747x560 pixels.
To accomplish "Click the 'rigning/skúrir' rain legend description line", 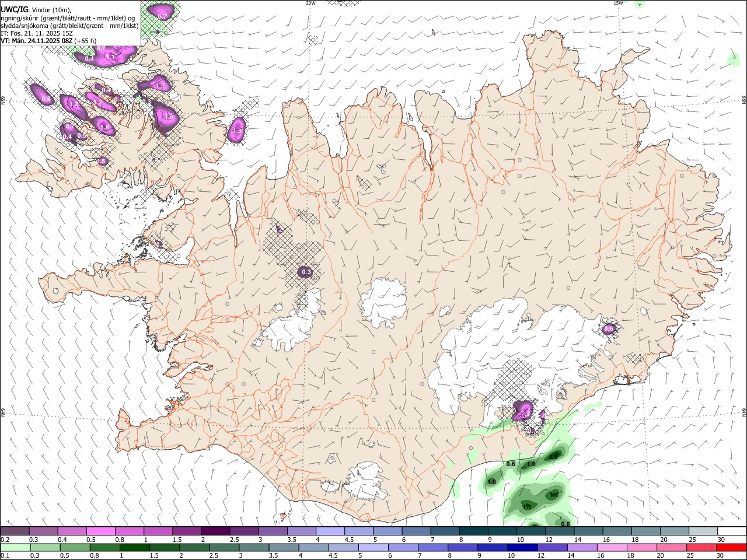I will (68, 17).
